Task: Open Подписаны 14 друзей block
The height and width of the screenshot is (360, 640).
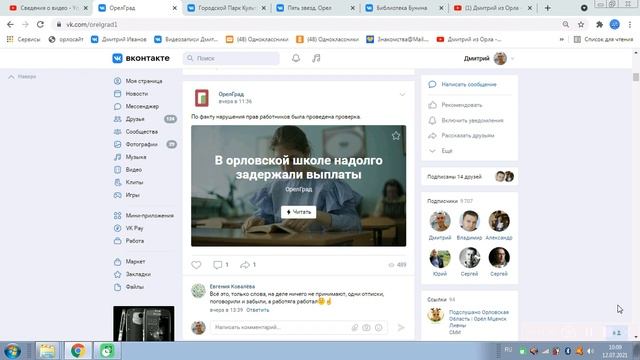Action: [x=469, y=177]
